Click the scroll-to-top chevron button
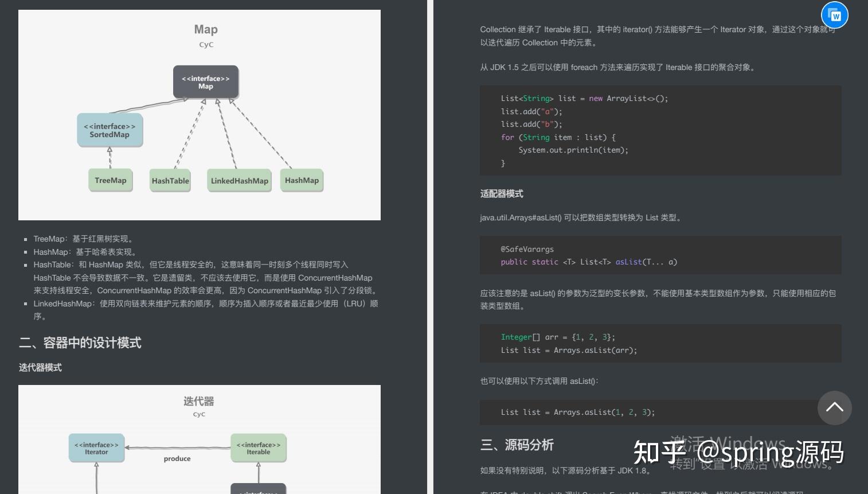868x494 pixels. pyautogui.click(x=834, y=408)
